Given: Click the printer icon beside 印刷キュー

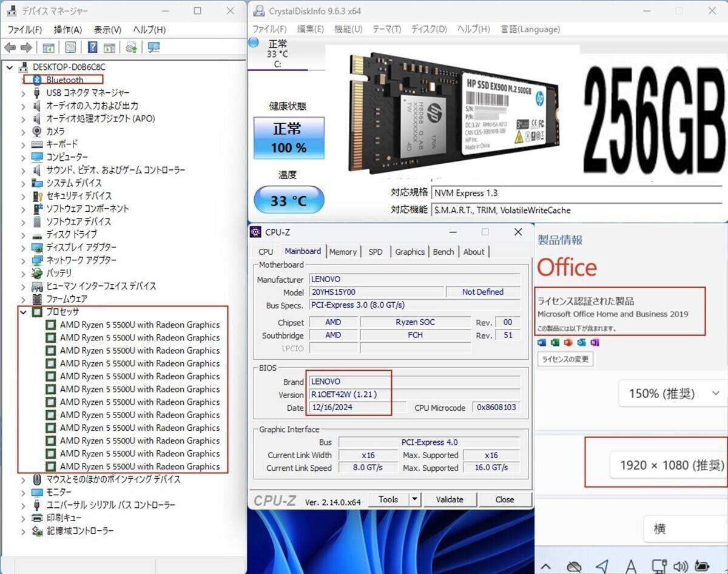Looking at the screenshot, I should (37, 518).
